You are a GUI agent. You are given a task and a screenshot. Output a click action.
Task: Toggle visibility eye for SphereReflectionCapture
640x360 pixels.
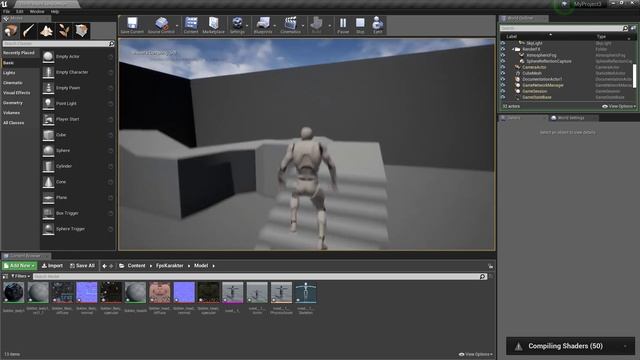point(503,61)
